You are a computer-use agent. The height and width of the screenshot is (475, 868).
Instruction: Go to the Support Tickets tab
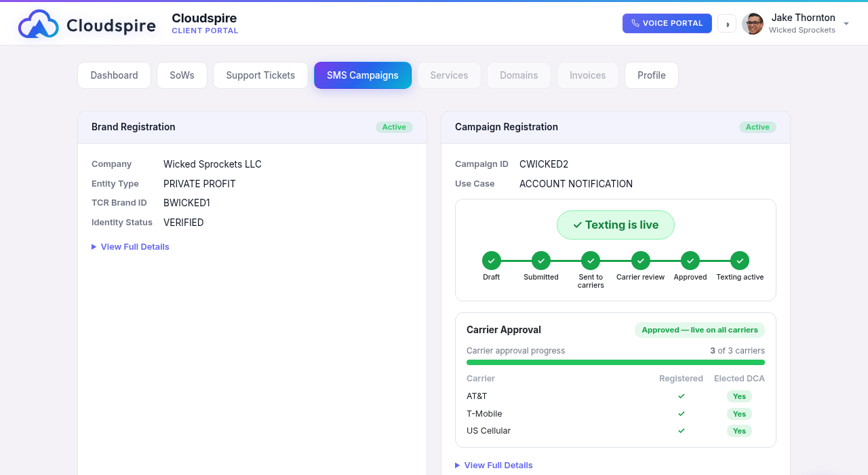point(260,75)
